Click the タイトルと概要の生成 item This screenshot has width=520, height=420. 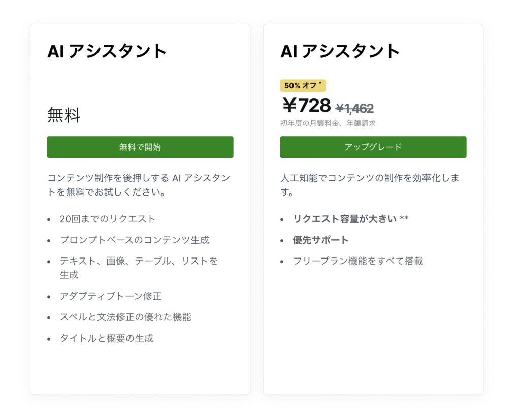(107, 338)
